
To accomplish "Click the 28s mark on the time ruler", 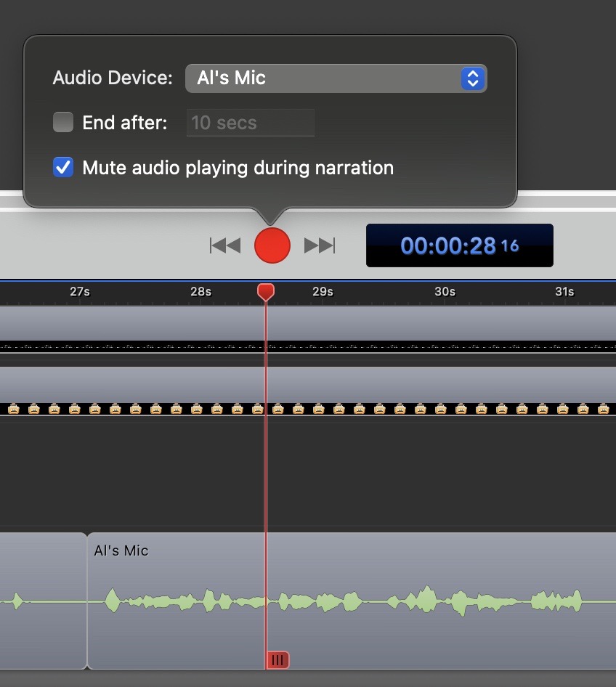I will point(200,292).
